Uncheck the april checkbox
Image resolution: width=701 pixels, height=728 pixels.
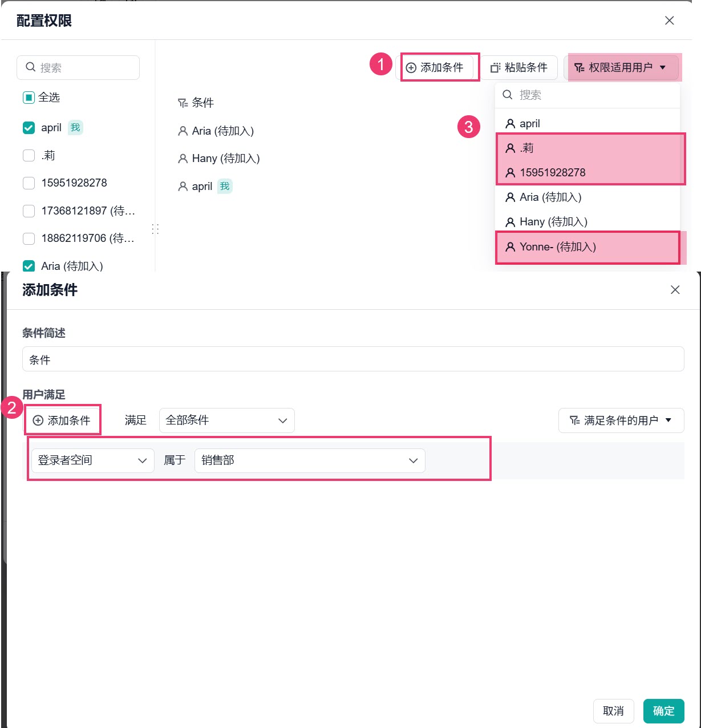tap(29, 128)
